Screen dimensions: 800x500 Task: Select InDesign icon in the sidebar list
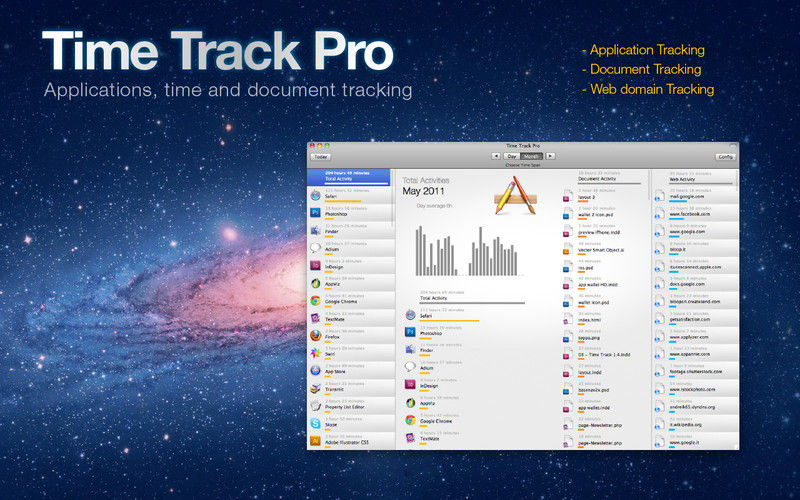pyautogui.click(x=315, y=265)
